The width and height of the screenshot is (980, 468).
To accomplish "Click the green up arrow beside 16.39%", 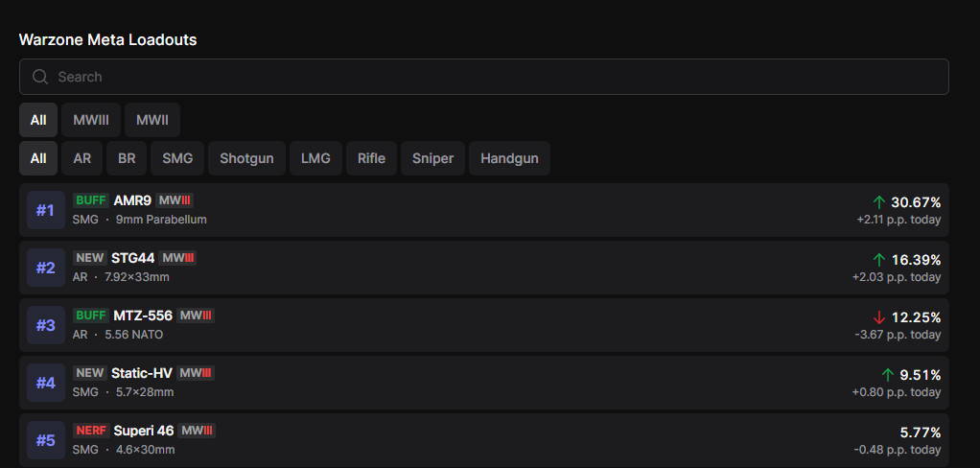I will click(x=879, y=260).
